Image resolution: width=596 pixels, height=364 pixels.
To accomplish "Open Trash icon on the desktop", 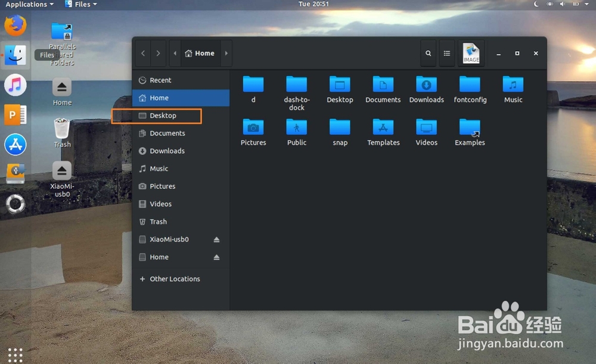I will pyautogui.click(x=62, y=133).
